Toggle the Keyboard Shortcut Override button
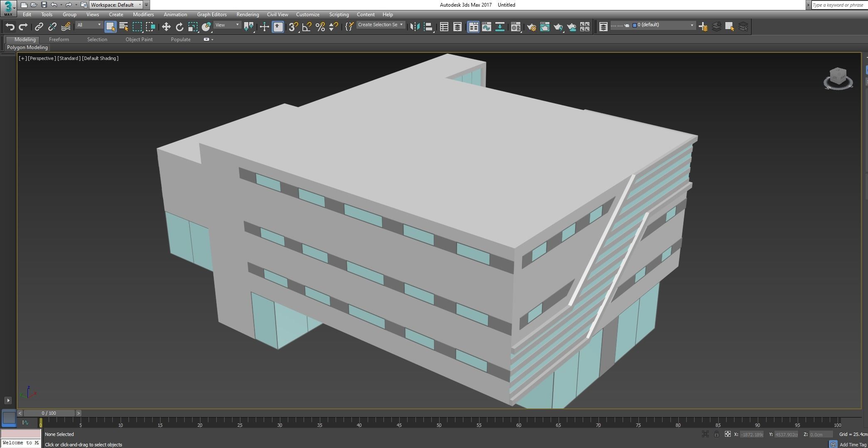This screenshot has width=868, height=448. pos(278,27)
